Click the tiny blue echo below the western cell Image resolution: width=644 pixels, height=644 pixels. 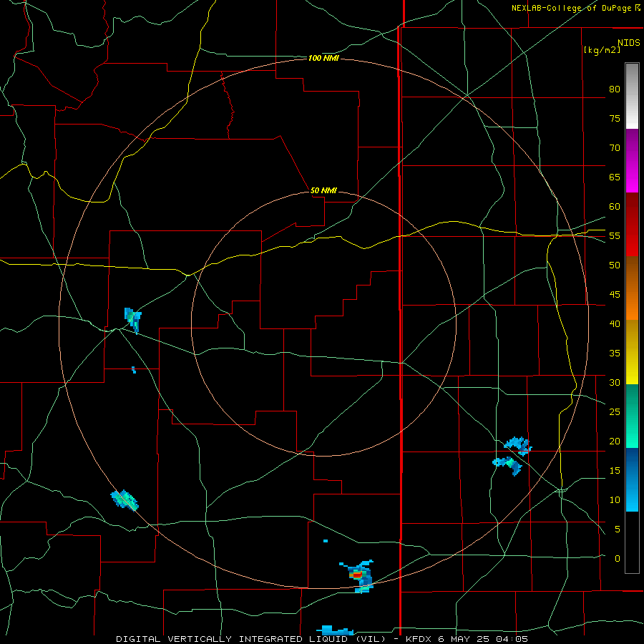click(x=134, y=370)
